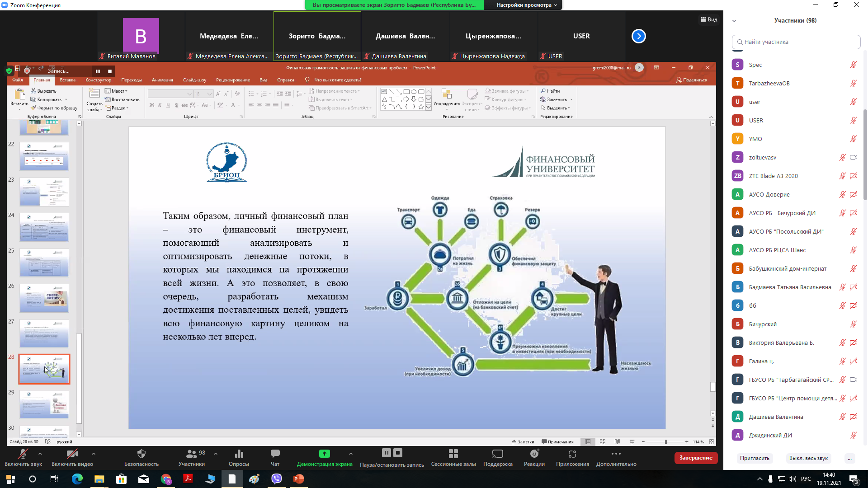Click the Security shield icon
The image size is (868, 488).
tap(141, 454)
